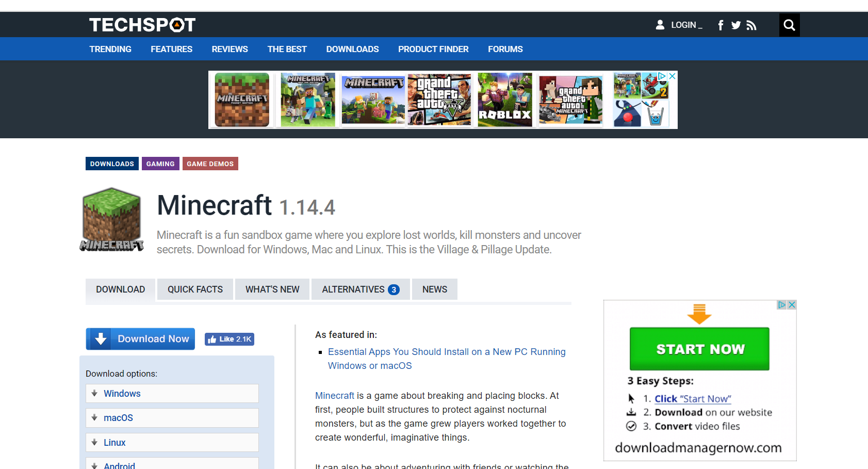The image size is (868, 469).
Task: Visit TechSpot's Facebook page icon
Action: pyautogui.click(x=720, y=25)
